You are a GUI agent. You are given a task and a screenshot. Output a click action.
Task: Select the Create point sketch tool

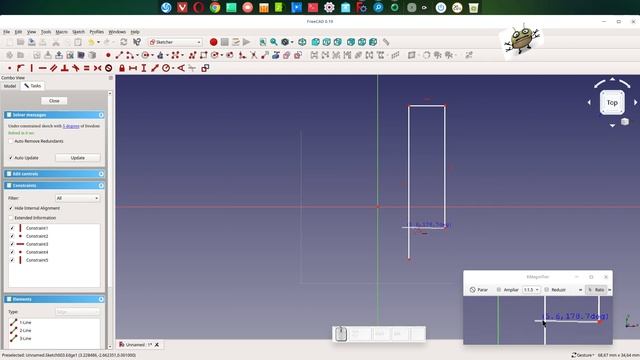point(108,55)
